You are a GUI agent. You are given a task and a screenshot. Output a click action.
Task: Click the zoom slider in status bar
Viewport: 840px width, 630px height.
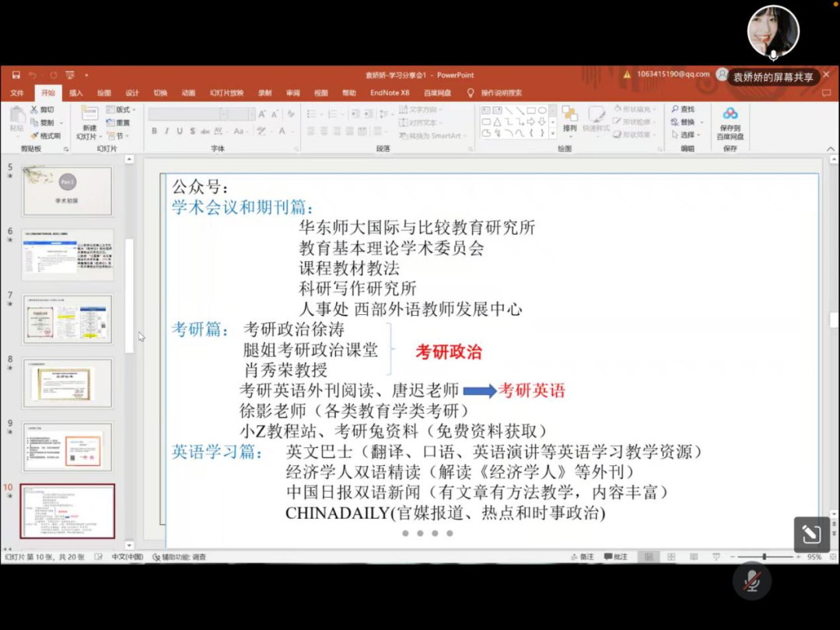pyautogui.click(x=765, y=557)
